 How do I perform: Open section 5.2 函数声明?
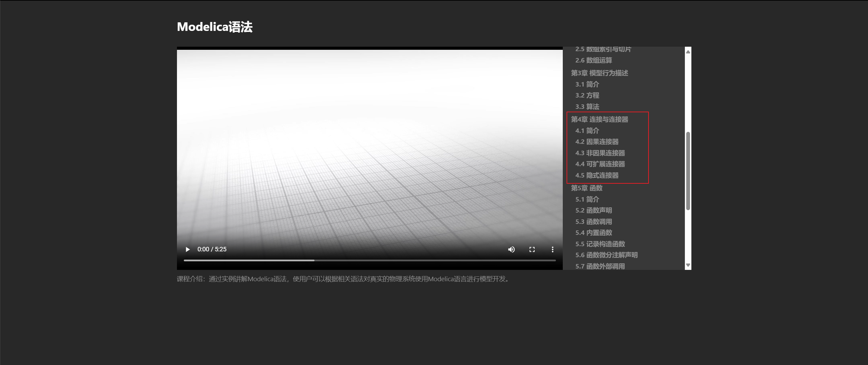[x=594, y=210]
